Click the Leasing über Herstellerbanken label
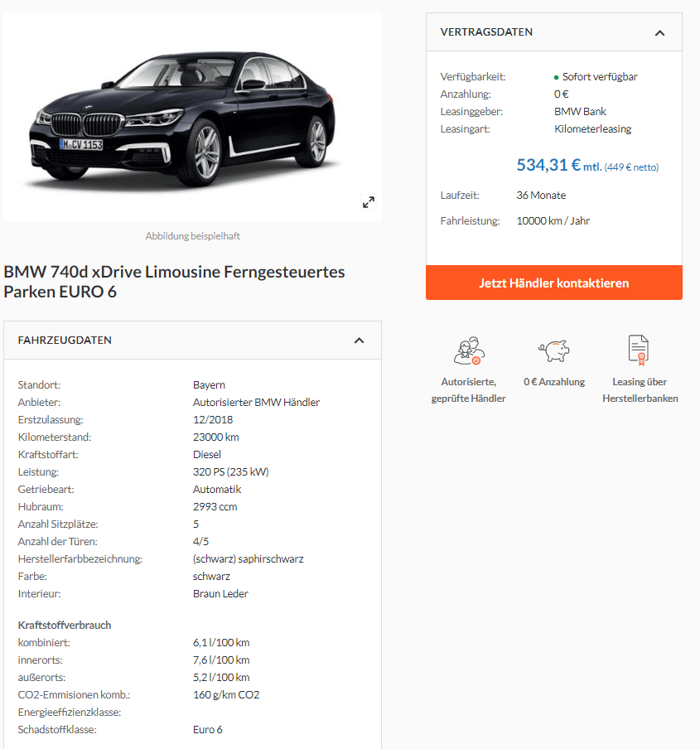 click(640, 389)
